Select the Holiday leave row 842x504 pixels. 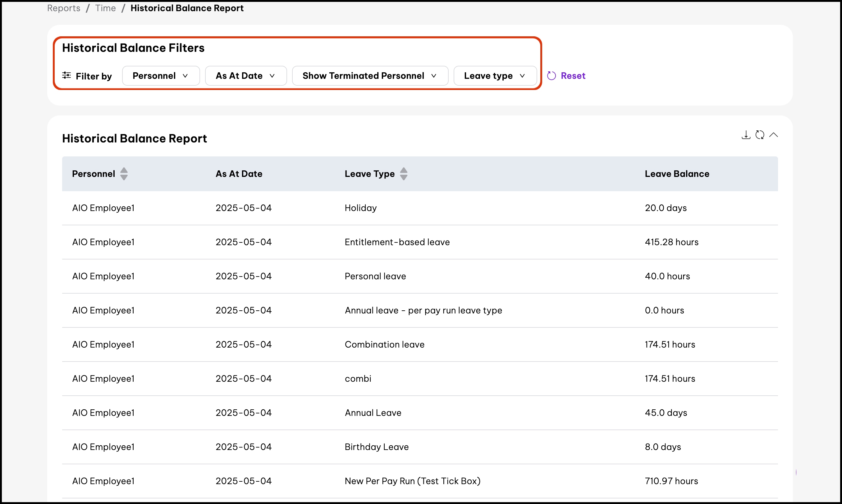click(x=360, y=208)
